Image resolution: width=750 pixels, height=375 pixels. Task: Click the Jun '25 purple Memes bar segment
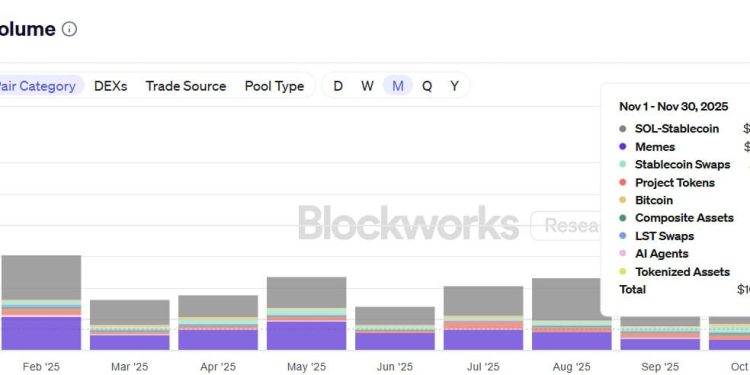tap(395, 342)
